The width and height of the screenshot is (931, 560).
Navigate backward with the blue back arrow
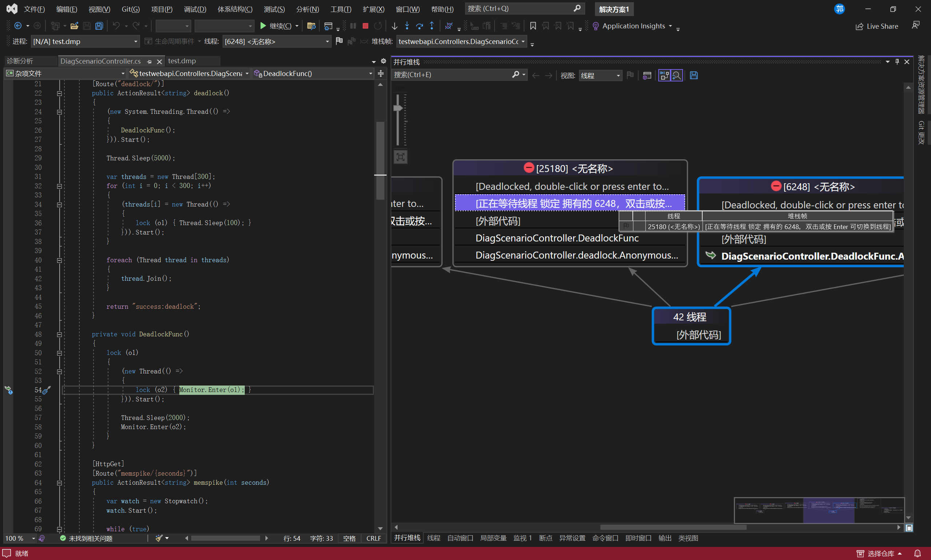[18, 26]
